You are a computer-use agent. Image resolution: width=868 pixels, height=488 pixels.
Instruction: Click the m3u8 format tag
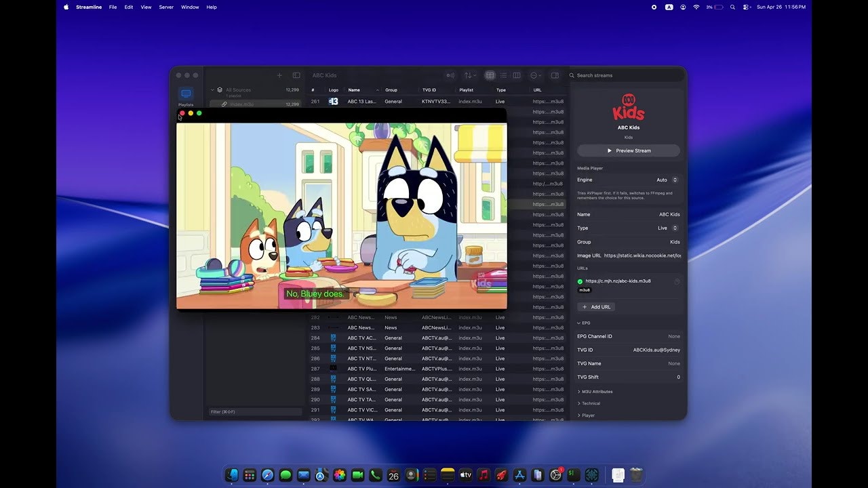[x=584, y=290]
